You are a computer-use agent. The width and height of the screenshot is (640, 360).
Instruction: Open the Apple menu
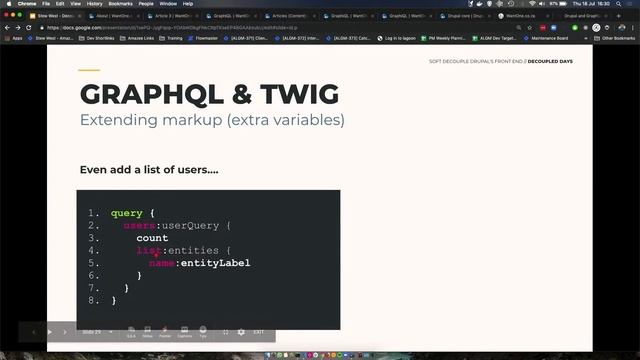tap(8, 4)
